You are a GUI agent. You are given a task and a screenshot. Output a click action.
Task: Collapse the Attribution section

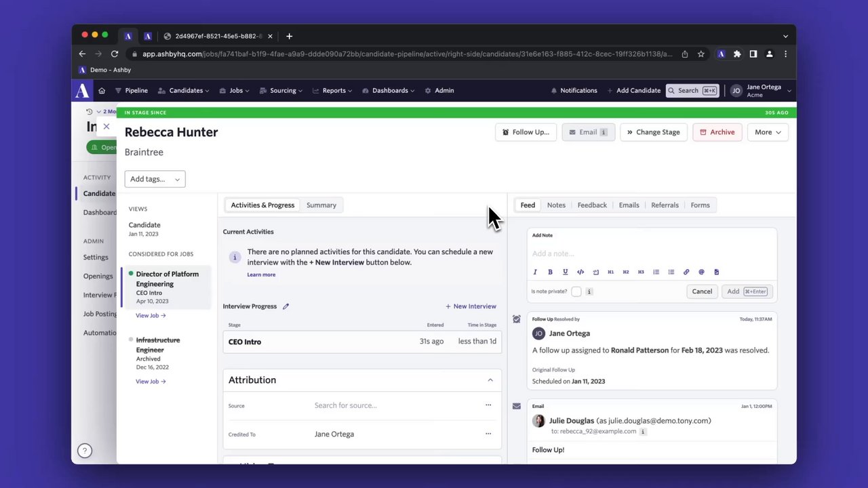pos(490,380)
